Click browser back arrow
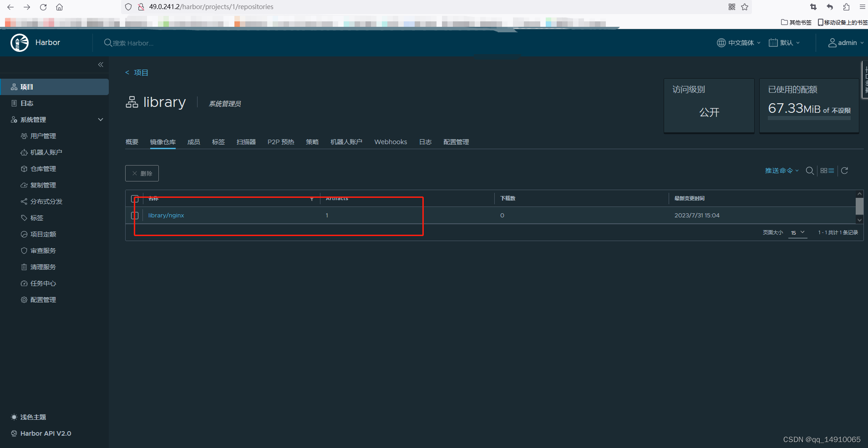 (x=10, y=7)
